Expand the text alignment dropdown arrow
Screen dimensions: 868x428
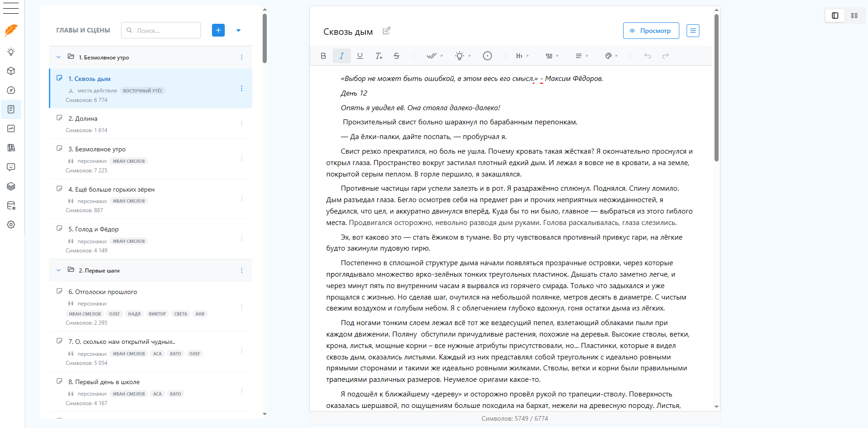pos(587,56)
